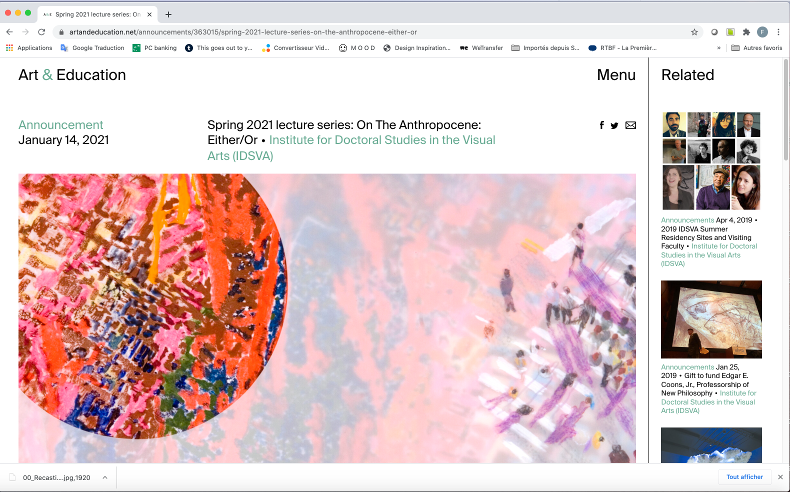Open the Autres favoris bookmarks folder
Viewport: 790px width, 492px height.
[756, 47]
